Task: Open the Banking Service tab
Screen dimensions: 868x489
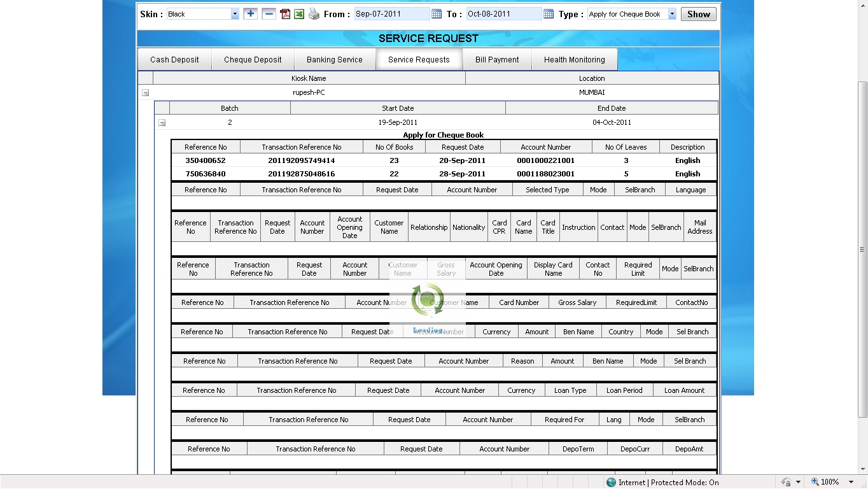Action: pyautogui.click(x=335, y=60)
